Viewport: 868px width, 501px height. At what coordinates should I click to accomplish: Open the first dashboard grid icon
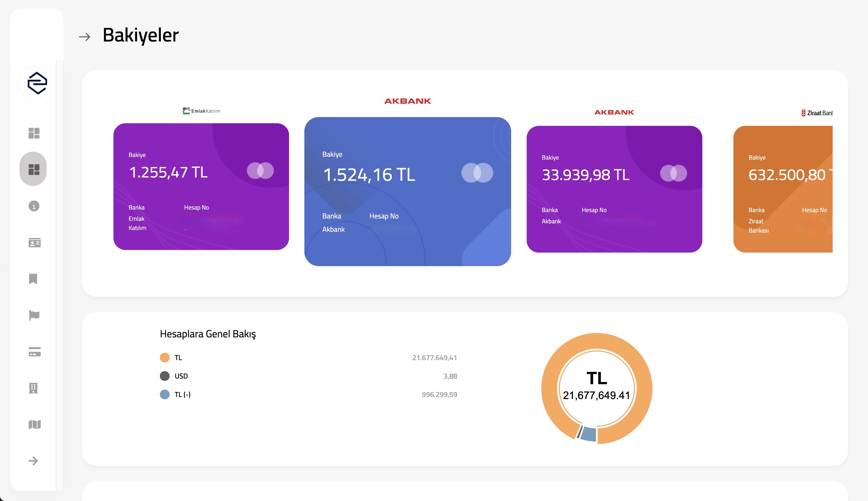click(34, 133)
